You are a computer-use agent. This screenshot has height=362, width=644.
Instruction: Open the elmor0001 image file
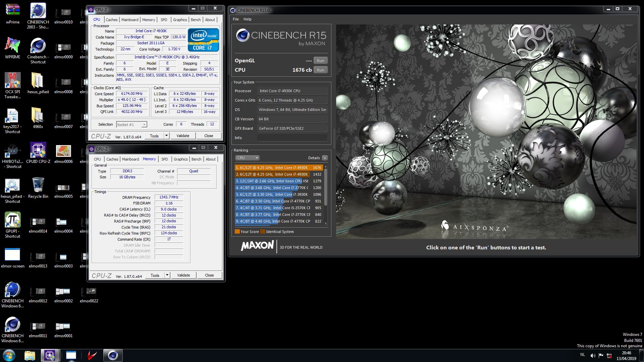click(63, 329)
